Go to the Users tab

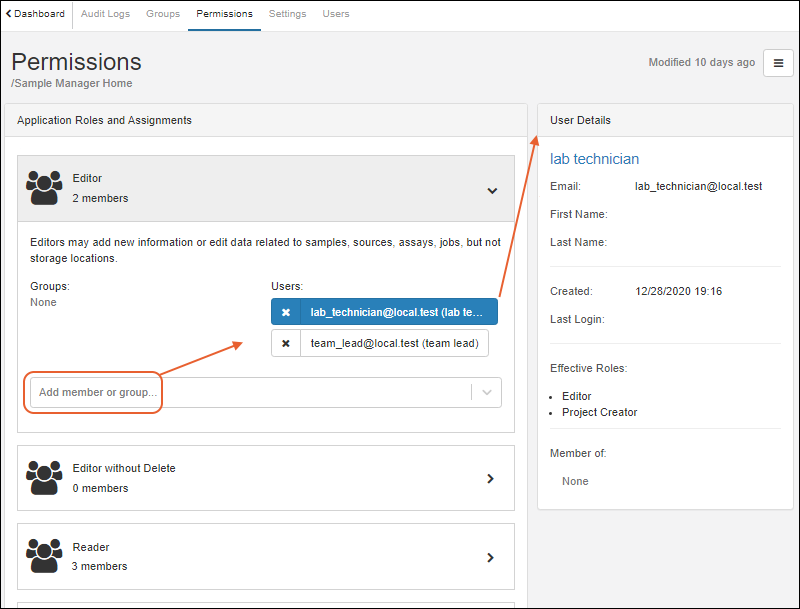pos(336,14)
